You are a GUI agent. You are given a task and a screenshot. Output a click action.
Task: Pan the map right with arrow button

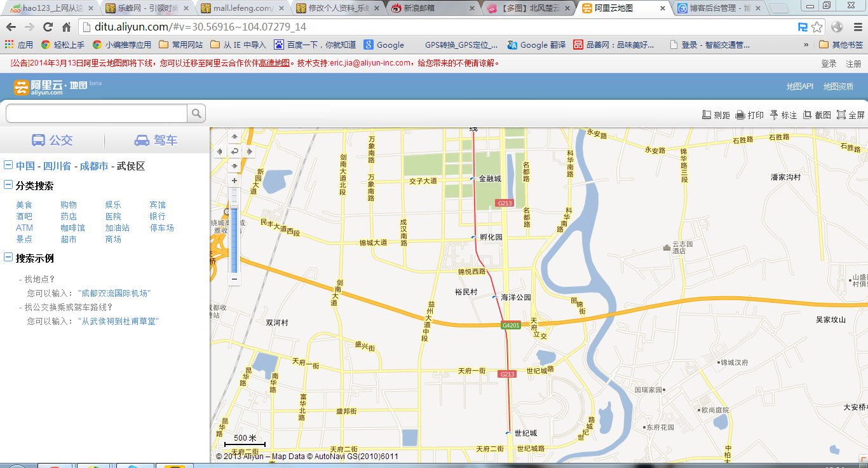coord(249,151)
